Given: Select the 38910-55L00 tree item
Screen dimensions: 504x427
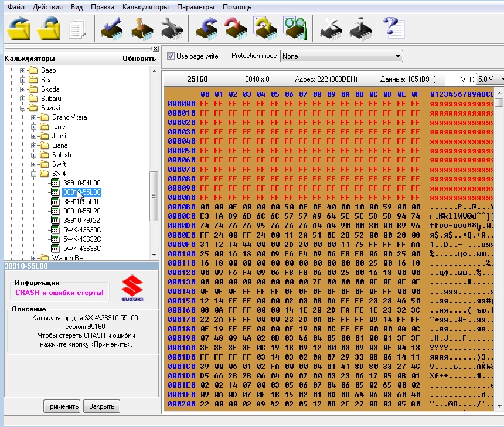Looking at the screenshot, I should [82, 192].
